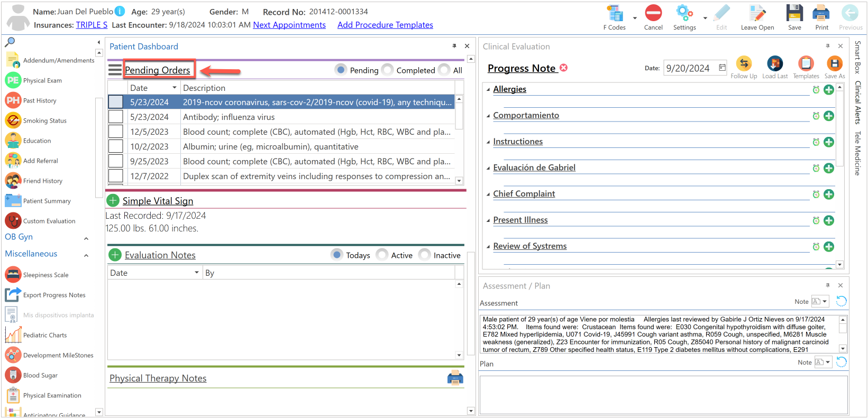Collapse the Chief Complaint section triangle
Image resolution: width=868 pixels, height=419 pixels.
coord(488,194)
